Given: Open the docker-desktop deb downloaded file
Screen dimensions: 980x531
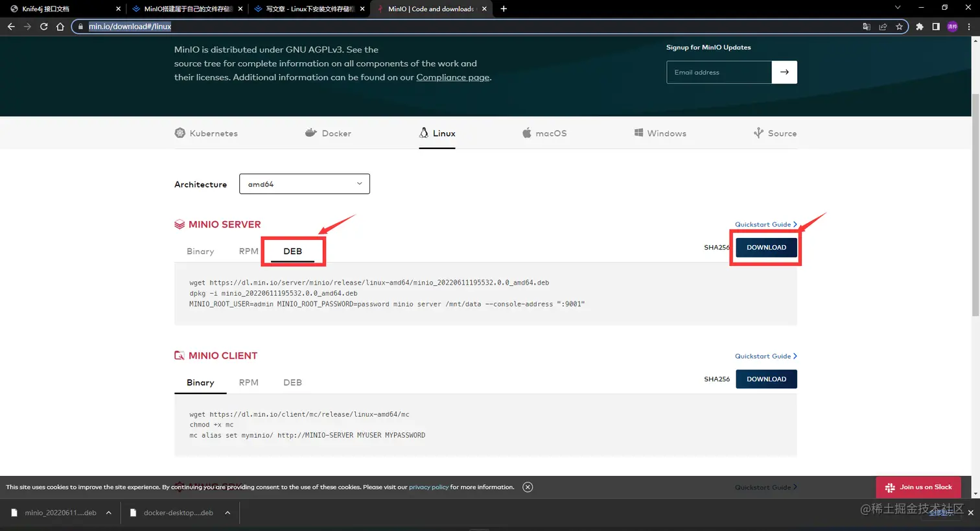Looking at the screenshot, I should (x=172, y=513).
